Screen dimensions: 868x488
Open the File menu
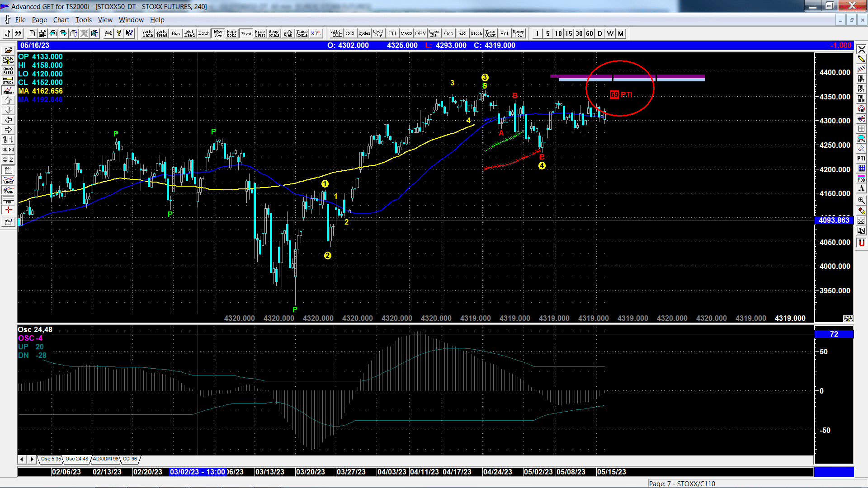(x=20, y=20)
